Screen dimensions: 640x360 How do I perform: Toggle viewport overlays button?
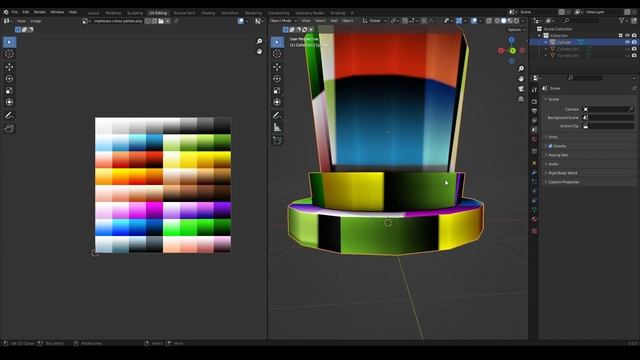tap(473, 20)
